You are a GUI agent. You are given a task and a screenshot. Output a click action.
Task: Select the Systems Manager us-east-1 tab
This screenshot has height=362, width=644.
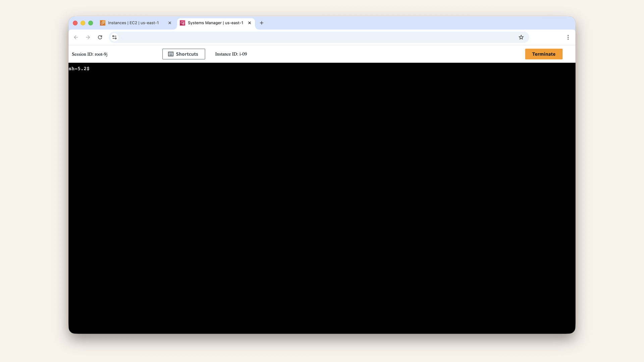click(216, 23)
